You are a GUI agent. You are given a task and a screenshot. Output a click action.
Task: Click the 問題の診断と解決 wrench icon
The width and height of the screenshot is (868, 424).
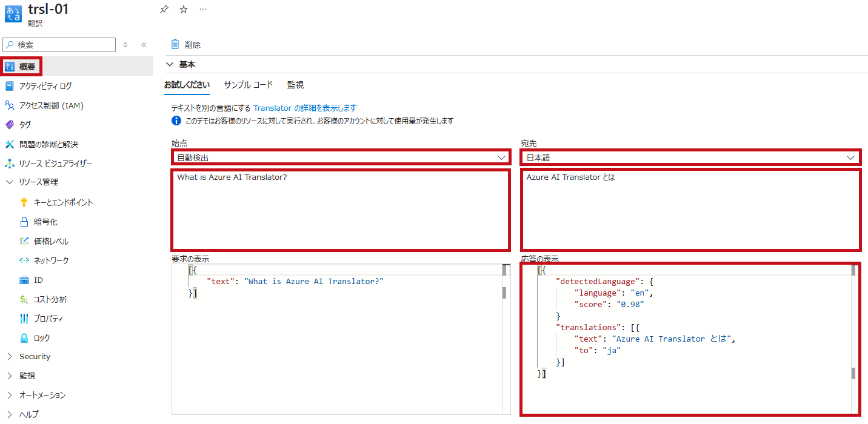pos(9,144)
